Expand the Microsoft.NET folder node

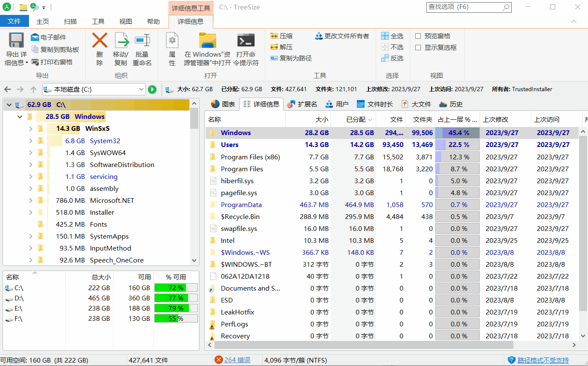(x=30, y=200)
